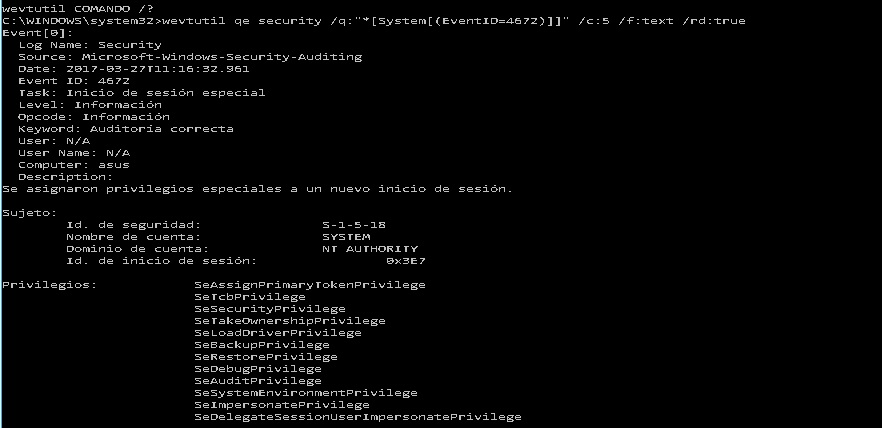Click the NT AUTHORITY domain value
Screen dimensions: 882x428
[370, 249]
